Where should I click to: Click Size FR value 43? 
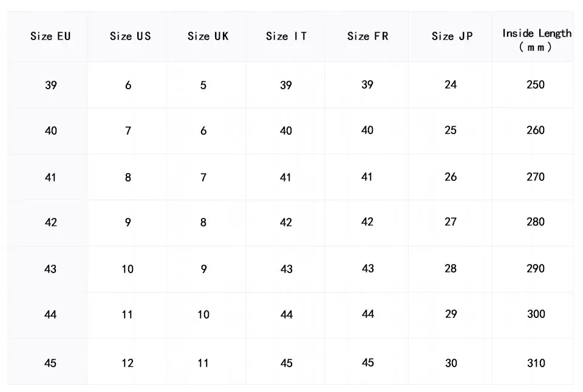tap(367, 268)
